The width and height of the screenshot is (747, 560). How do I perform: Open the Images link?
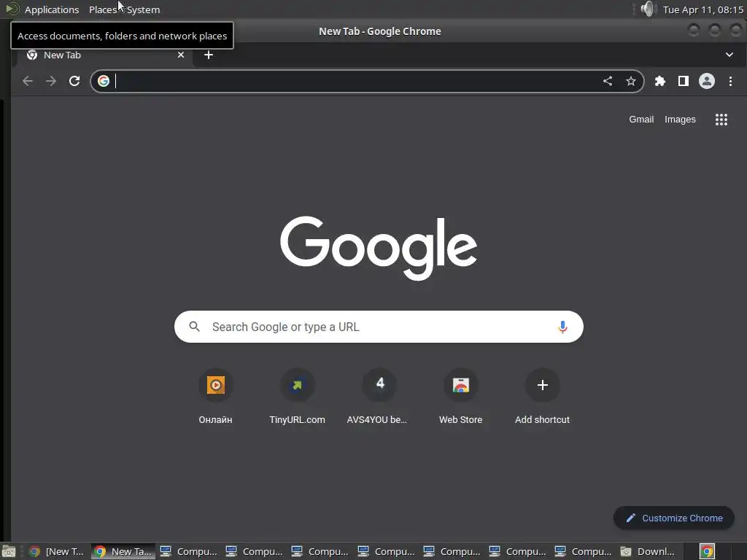pos(681,120)
